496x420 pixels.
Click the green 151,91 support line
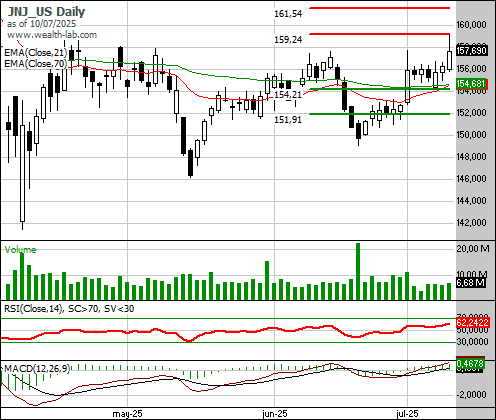pos(380,114)
